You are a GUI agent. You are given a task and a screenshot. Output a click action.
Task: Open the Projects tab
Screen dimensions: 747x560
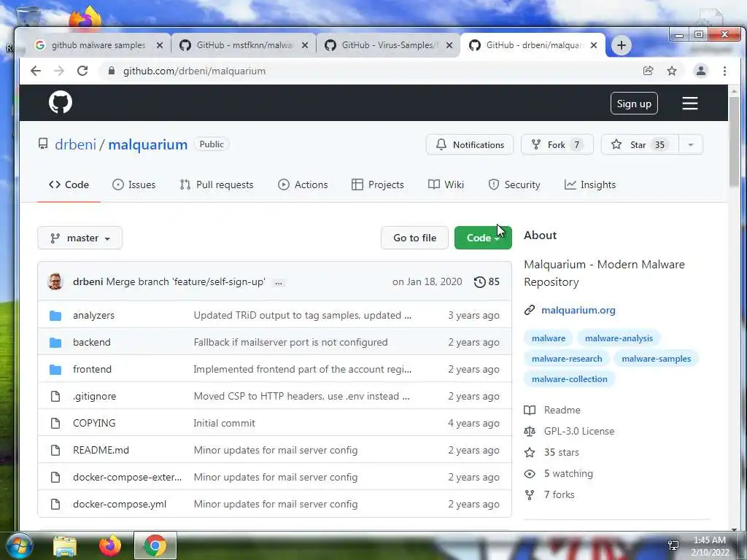(x=378, y=184)
